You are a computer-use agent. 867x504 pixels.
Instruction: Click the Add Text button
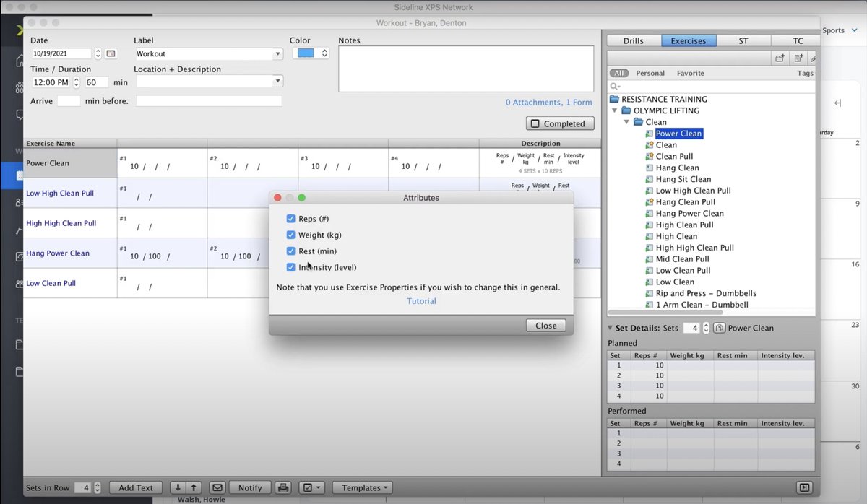coord(136,487)
